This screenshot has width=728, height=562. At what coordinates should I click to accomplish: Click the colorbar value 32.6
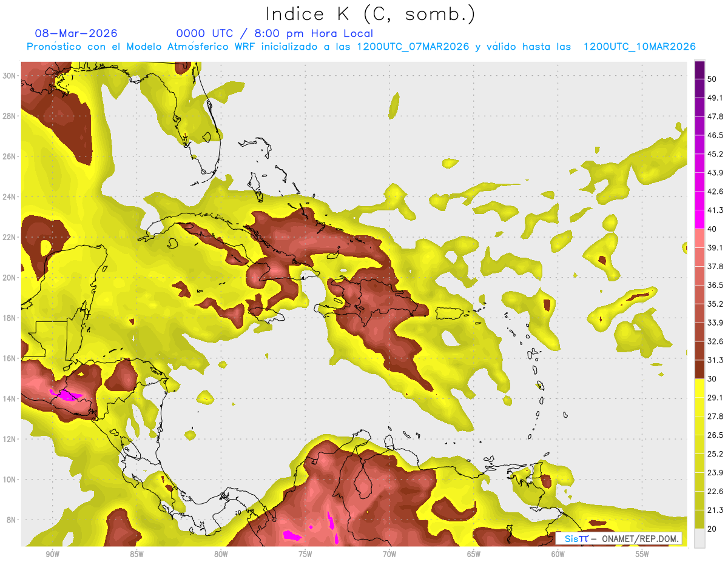pos(715,342)
